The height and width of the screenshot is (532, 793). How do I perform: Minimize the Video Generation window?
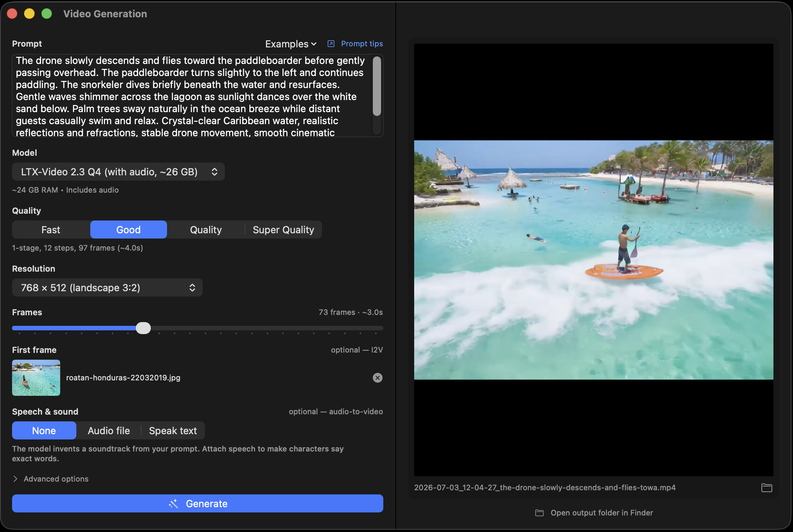(x=29, y=14)
